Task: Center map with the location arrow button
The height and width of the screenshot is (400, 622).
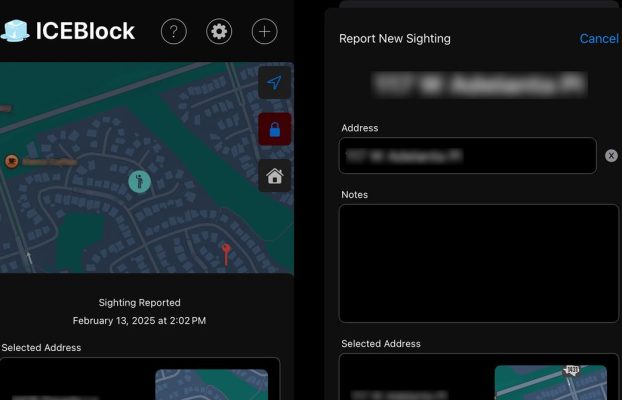Action: click(275, 83)
